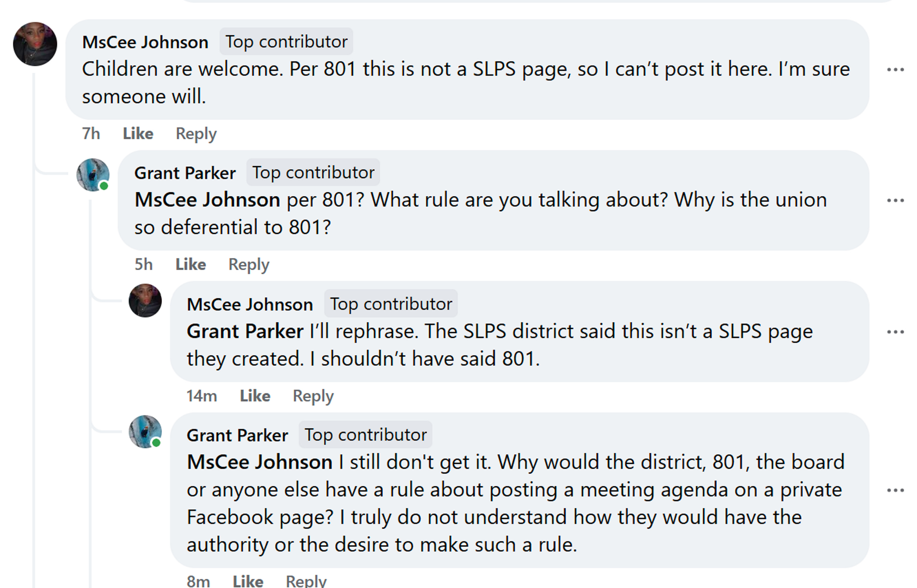Open options menu for 'I'll rephrase' comment

point(895,332)
